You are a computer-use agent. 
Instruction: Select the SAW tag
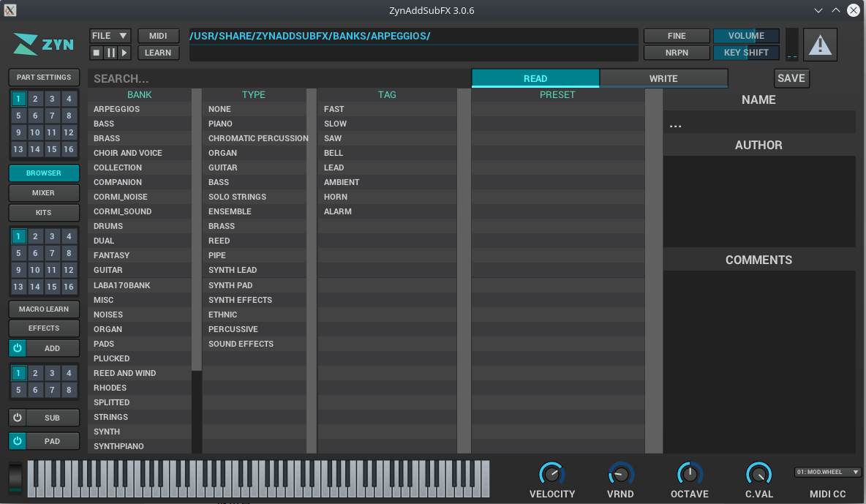(387, 138)
